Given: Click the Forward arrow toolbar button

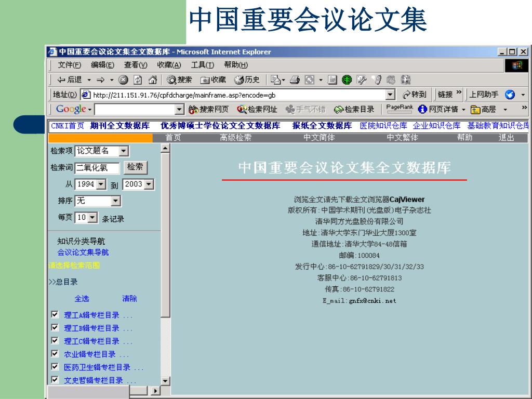Looking at the screenshot, I should tap(100, 80).
